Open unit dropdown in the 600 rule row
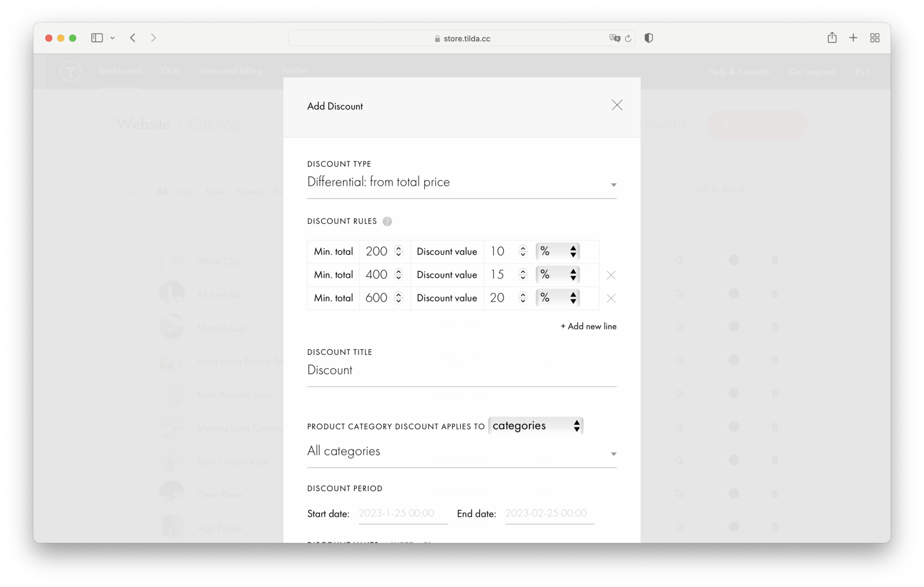Screen dimensions: 924x587 tap(558, 298)
